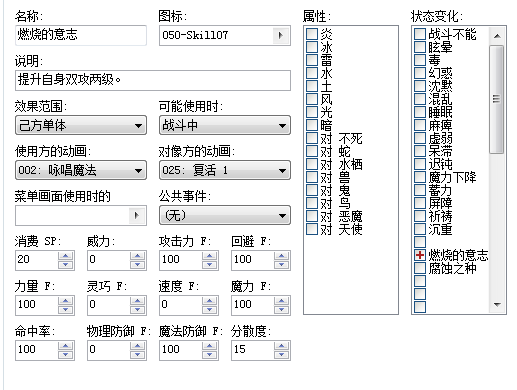The width and height of the screenshot is (517, 390).
Task: Toggle the 蓄力 state checkbox
Action: coord(420,190)
